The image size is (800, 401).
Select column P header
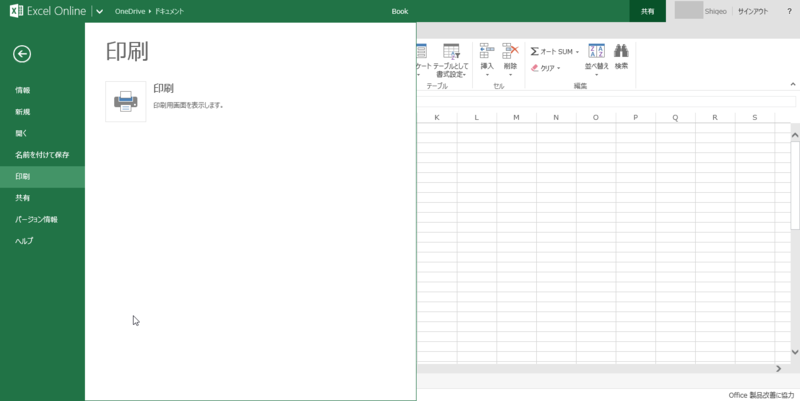pyautogui.click(x=635, y=117)
